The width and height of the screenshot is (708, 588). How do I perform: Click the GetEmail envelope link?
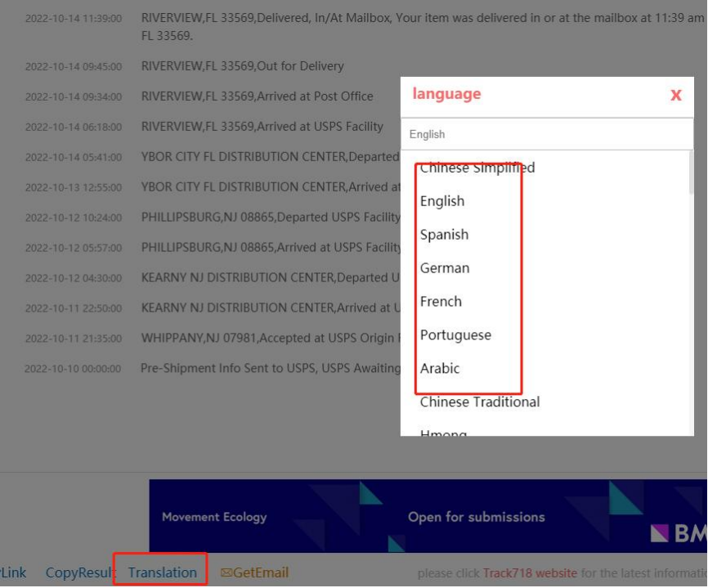click(x=254, y=573)
